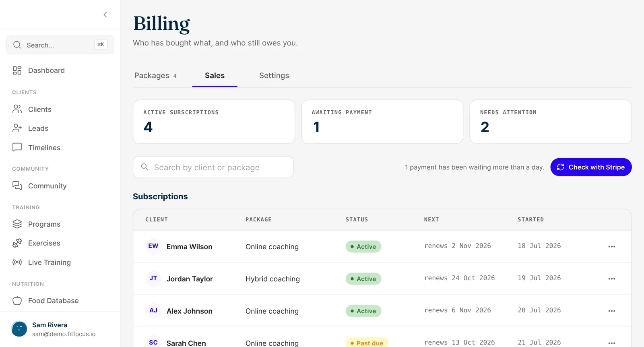This screenshot has width=644, height=347.
Task: Click the Active Subscriptions card
Action: [214, 122]
